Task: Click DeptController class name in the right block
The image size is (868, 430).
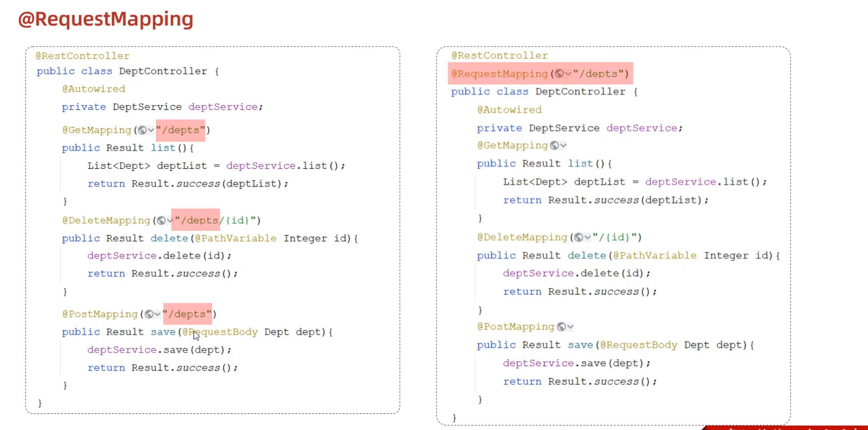Action: coord(580,92)
